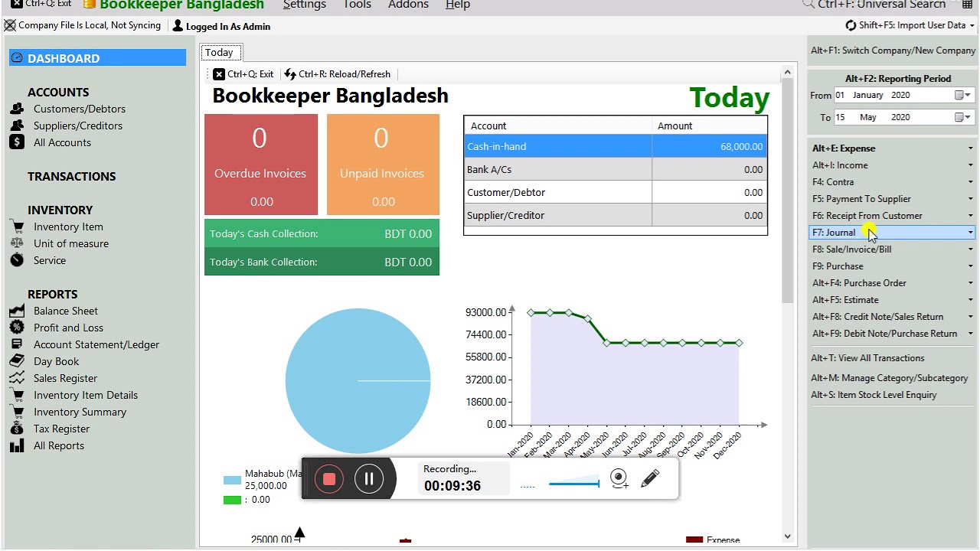Viewport: 980px width, 551px height.
Task: Click the Logged In As Admin user icon
Action: (178, 26)
